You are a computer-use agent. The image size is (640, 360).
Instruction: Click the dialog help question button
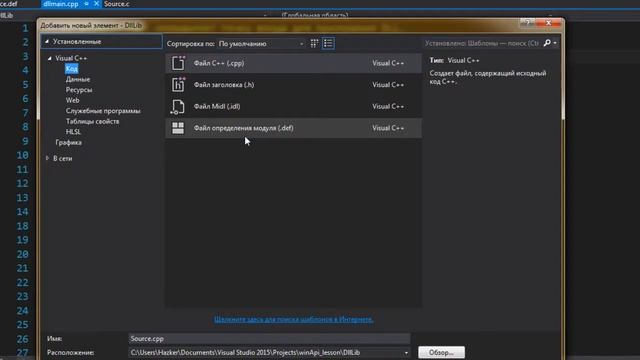pos(527,22)
